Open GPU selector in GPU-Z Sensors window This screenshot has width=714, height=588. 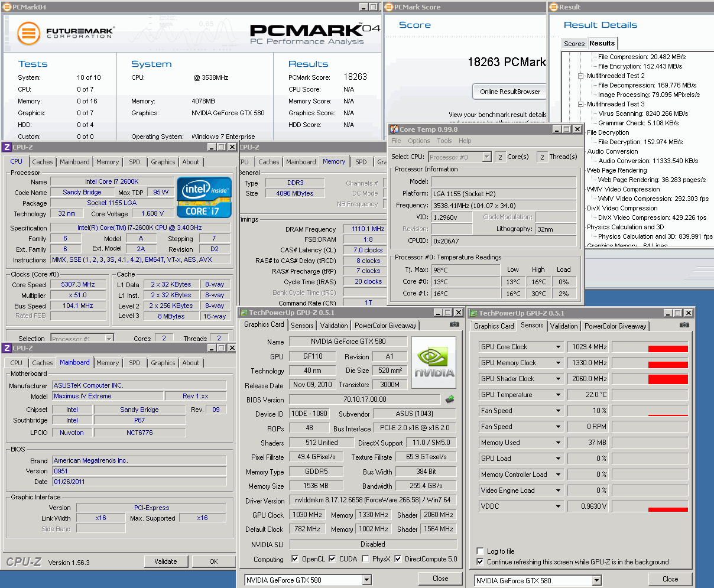[x=596, y=580]
